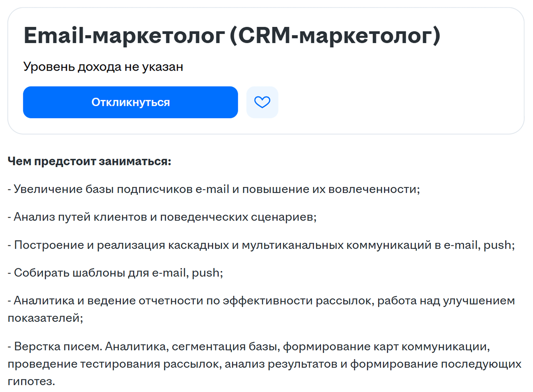Click the word 'улучшением' in the analytics bullet
The width and height of the screenshot is (533, 392).
tap(479, 301)
